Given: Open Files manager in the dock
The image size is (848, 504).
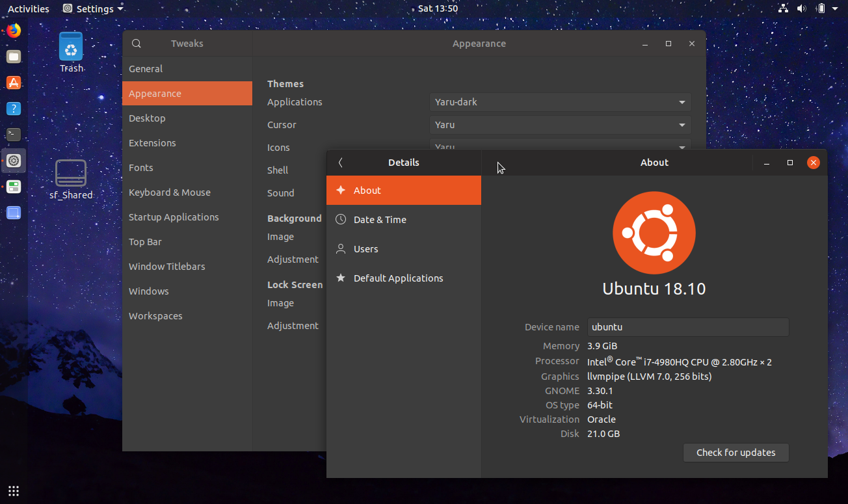Looking at the screenshot, I should pyautogui.click(x=14, y=57).
